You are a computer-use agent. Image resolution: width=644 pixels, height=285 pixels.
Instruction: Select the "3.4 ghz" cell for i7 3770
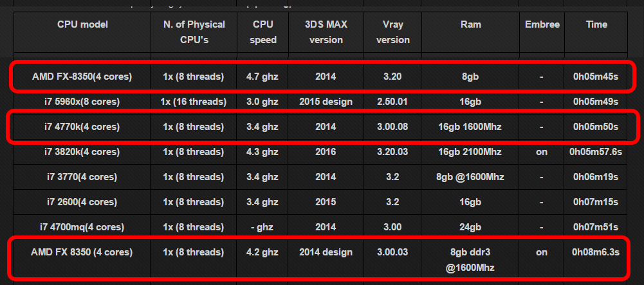(x=263, y=178)
